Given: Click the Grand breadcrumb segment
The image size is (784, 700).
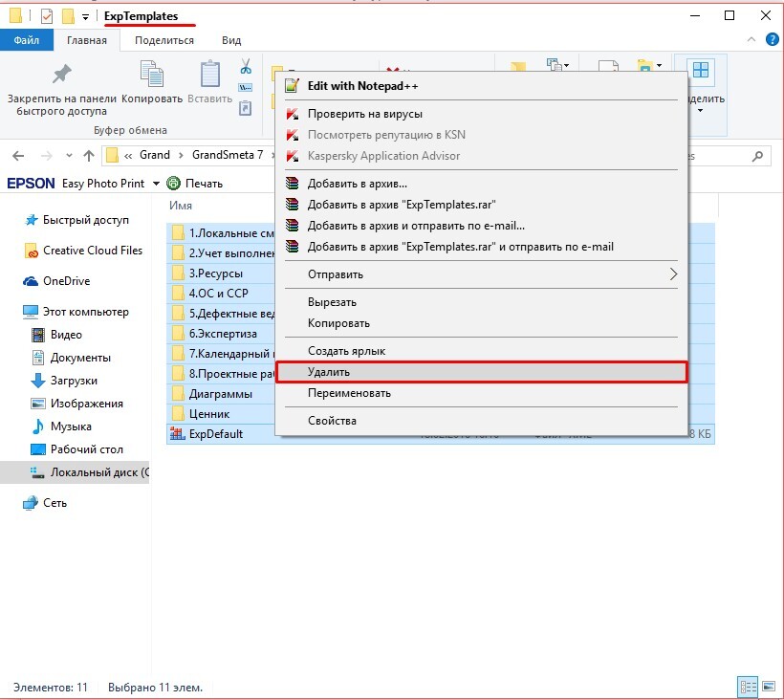Looking at the screenshot, I should 155,155.
